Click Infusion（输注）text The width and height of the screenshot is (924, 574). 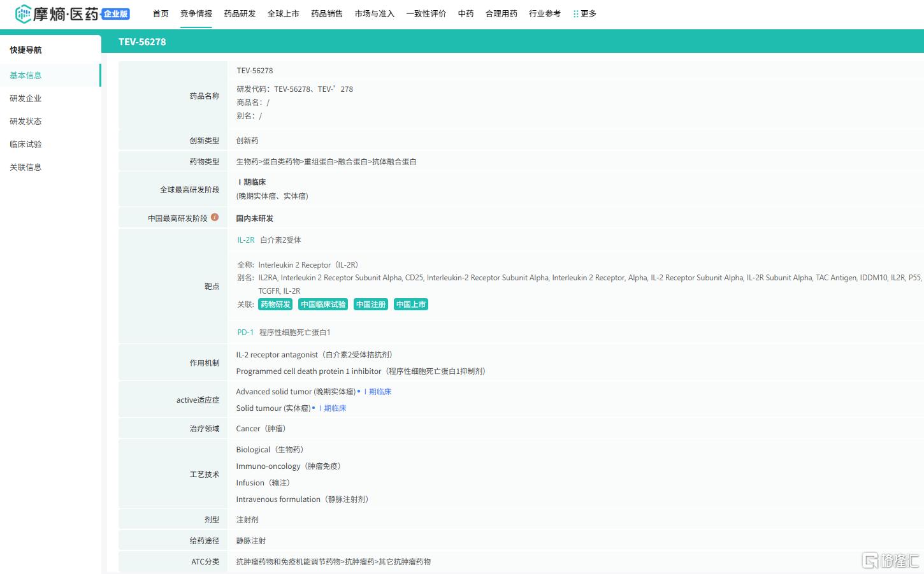(x=263, y=483)
